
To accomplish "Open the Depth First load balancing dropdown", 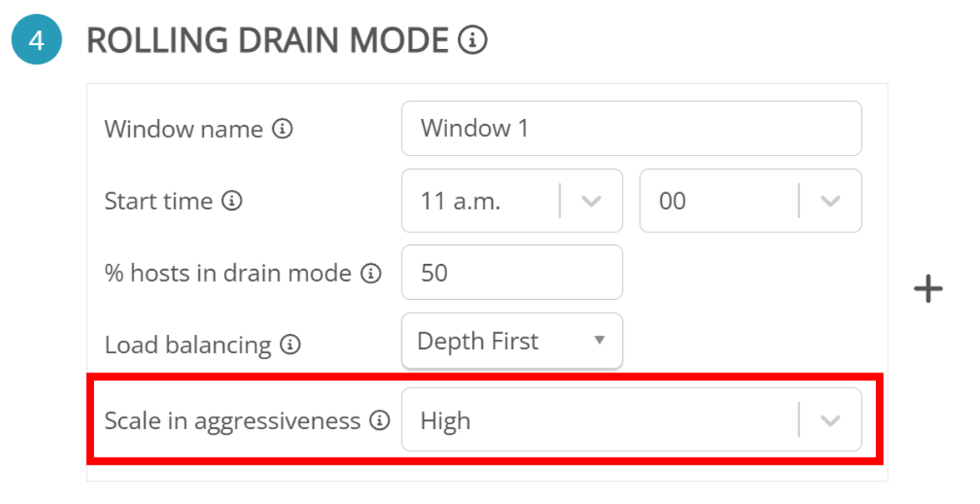I will [511, 341].
